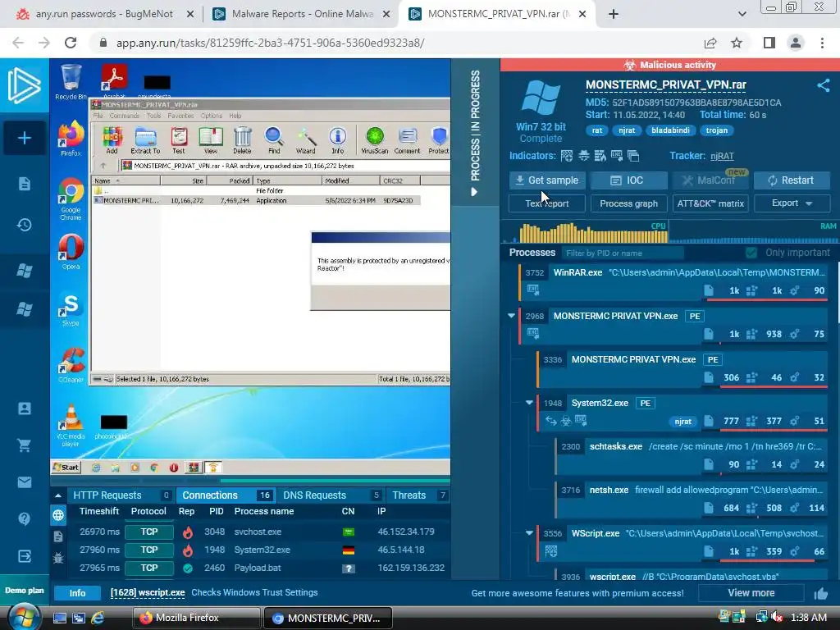This screenshot has width=840, height=630.
Task: Click the Restart button
Action: (792, 180)
